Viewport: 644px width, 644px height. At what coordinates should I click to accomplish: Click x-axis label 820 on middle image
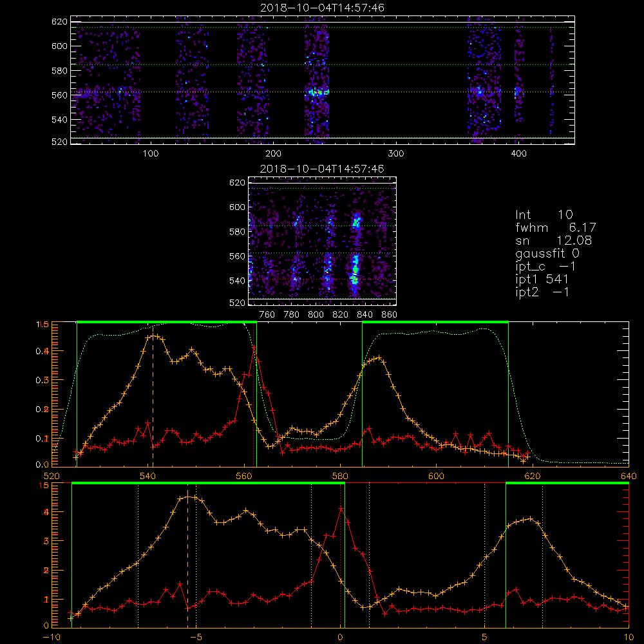340,315
